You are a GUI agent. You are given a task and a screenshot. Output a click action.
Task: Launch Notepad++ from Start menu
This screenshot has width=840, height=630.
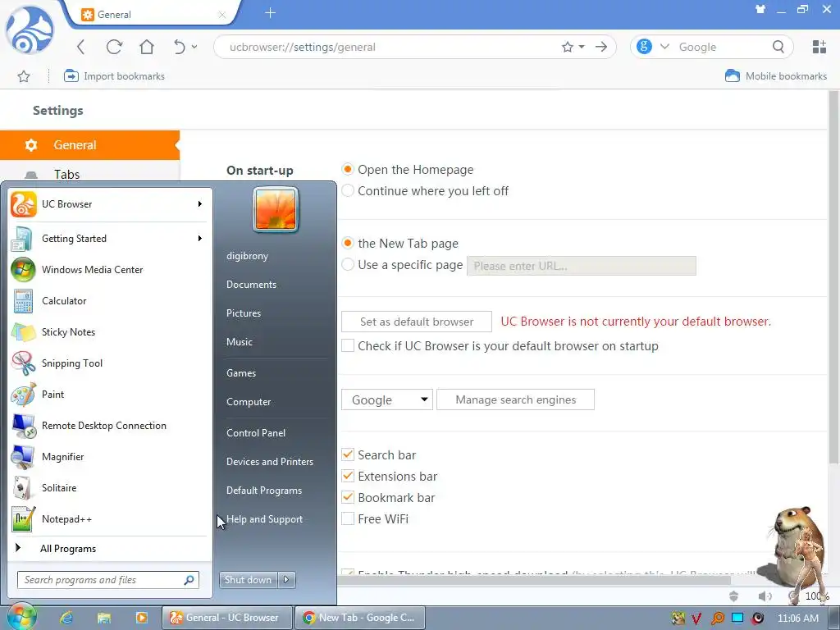[107, 519]
